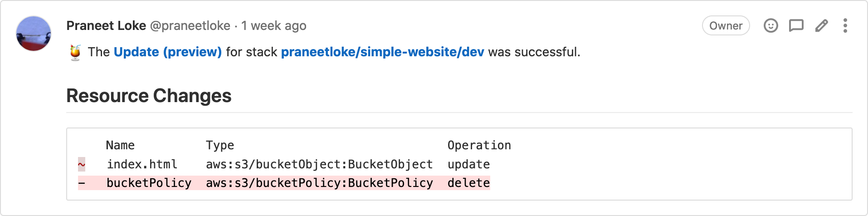Open the @praneetloke username handle
868x216 pixels.
[190, 26]
